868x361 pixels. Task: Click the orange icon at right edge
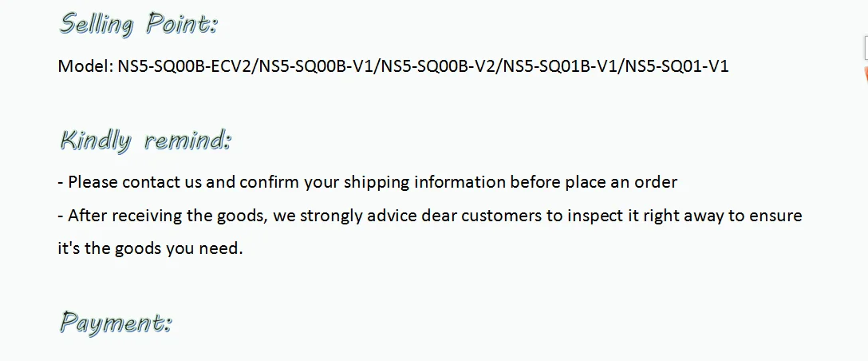(866, 75)
